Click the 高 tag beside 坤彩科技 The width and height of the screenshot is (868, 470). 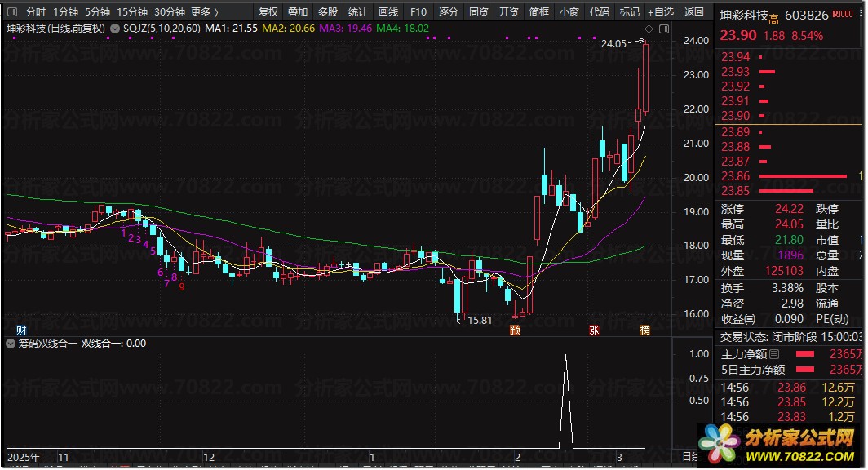coord(773,20)
